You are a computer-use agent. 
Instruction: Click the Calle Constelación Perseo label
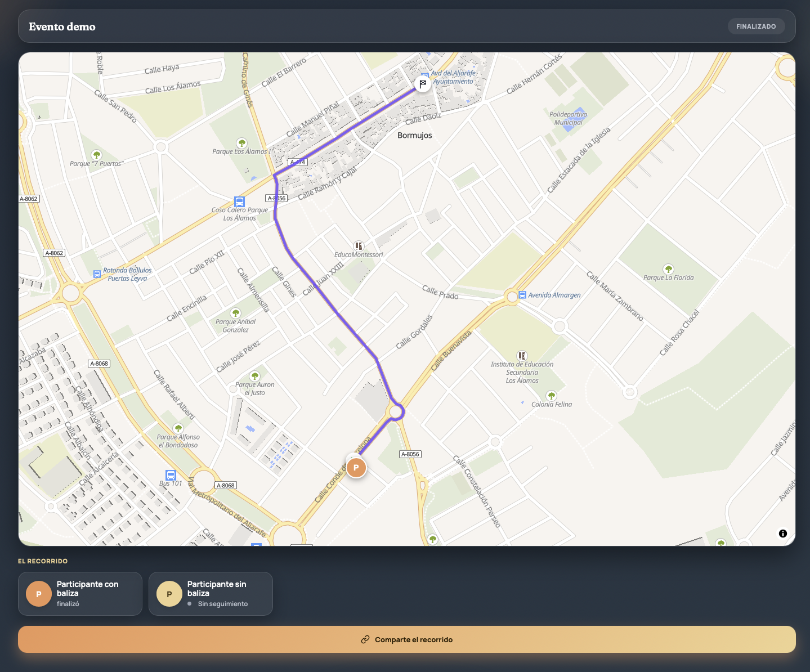click(x=477, y=491)
